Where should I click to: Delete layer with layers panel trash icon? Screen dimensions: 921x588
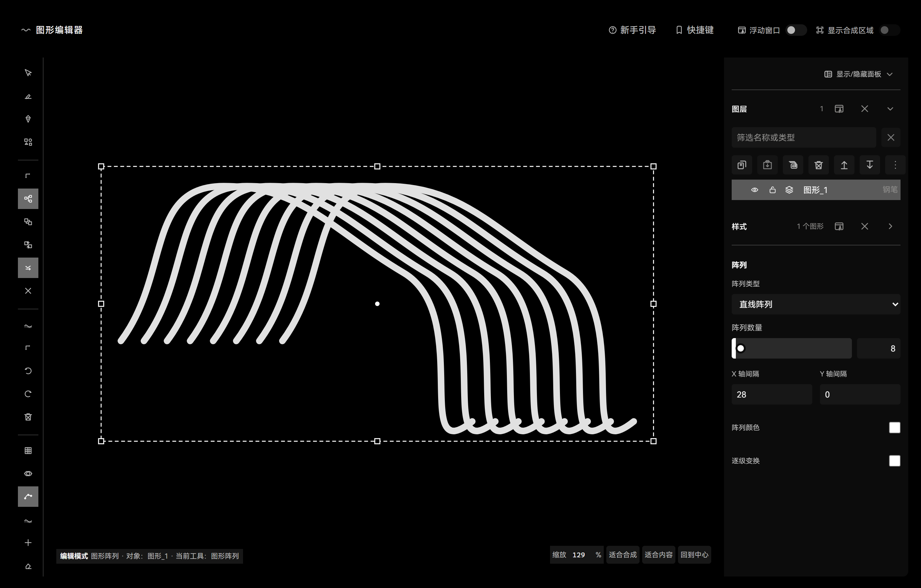click(818, 165)
